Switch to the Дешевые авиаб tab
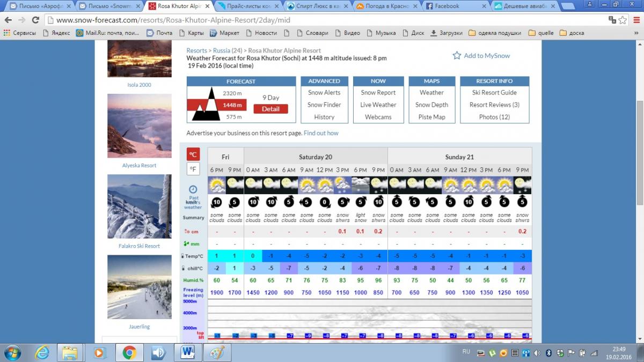 pos(524,6)
